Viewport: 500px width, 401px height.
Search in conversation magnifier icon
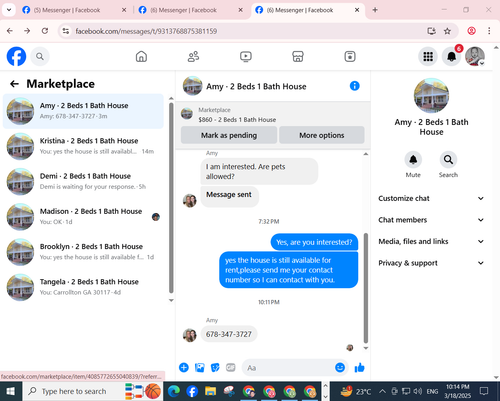pos(448,160)
